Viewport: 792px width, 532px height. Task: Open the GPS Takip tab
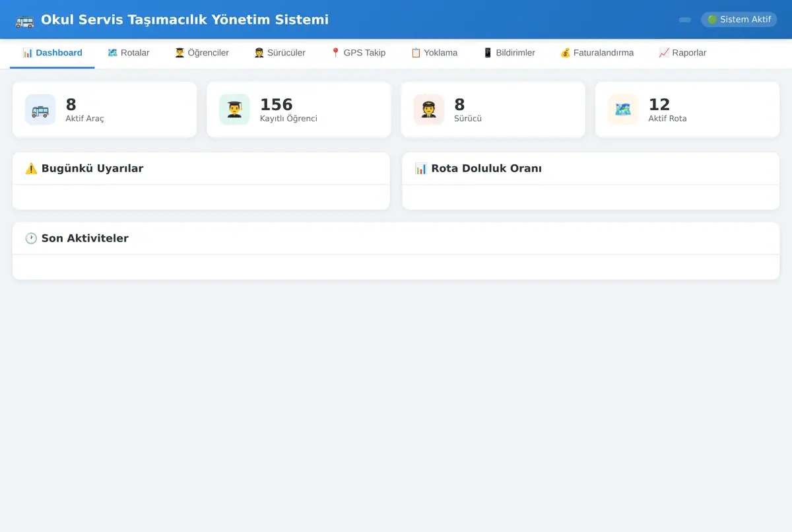[x=358, y=53]
